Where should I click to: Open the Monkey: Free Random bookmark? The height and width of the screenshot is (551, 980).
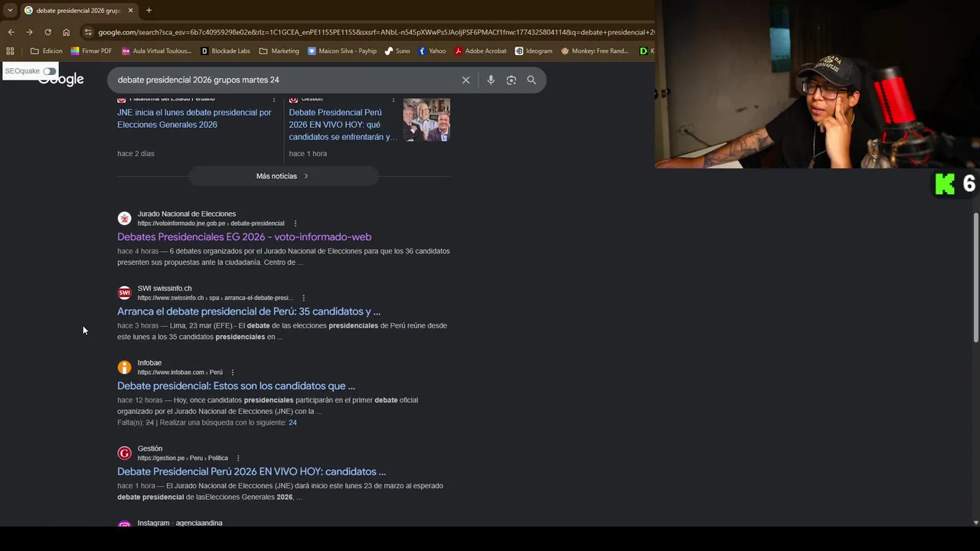(x=595, y=51)
